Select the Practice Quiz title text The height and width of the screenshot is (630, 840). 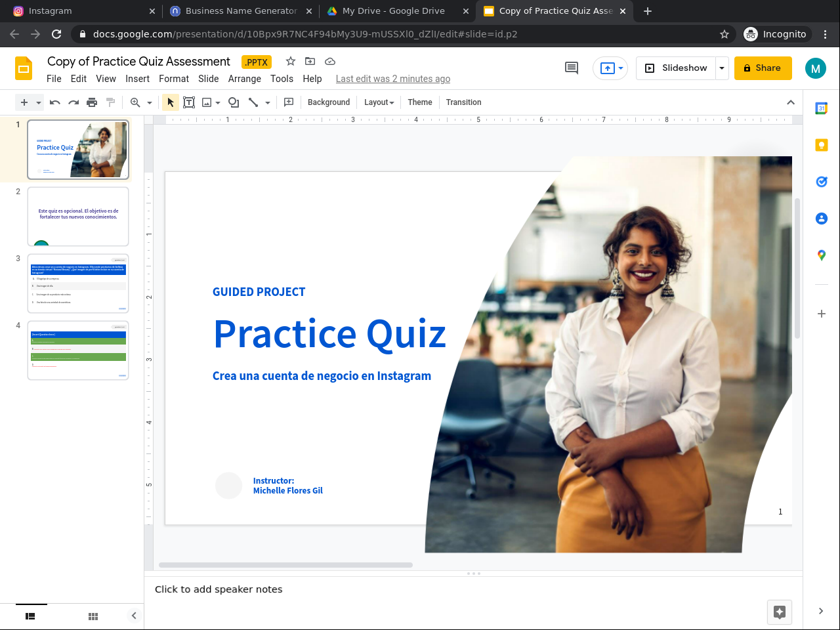pyautogui.click(x=329, y=334)
